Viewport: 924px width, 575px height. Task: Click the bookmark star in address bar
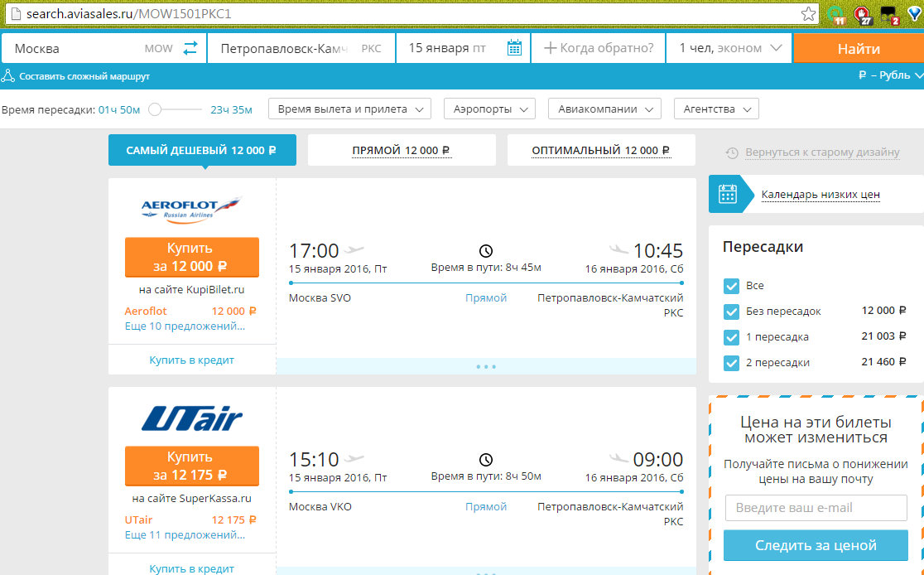click(x=808, y=13)
